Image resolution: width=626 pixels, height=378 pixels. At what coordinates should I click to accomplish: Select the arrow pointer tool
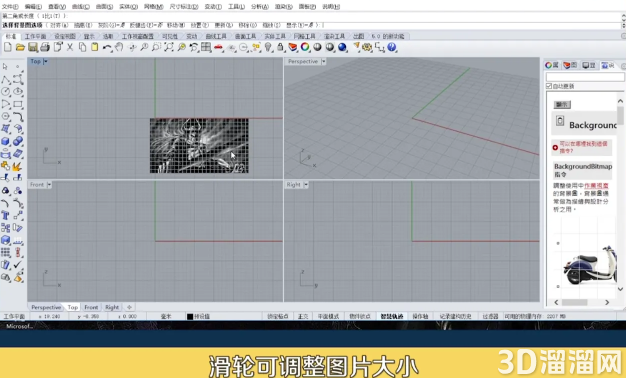[x=5, y=67]
